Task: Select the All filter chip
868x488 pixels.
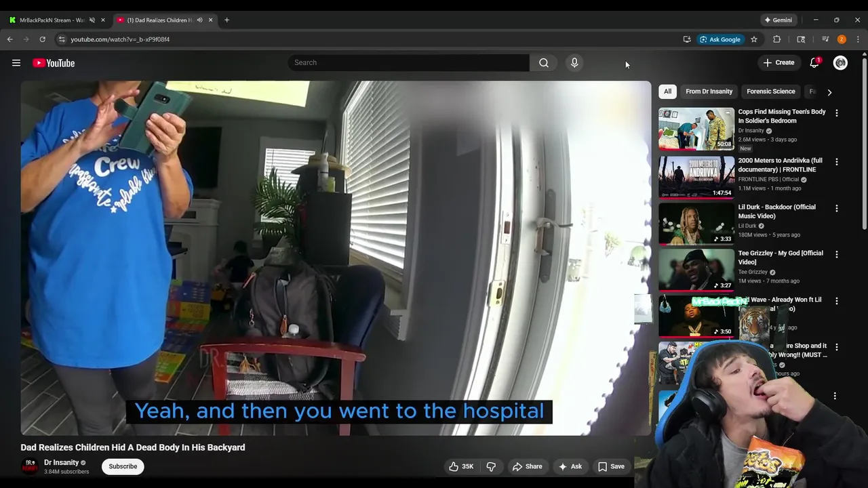Action: coord(667,91)
